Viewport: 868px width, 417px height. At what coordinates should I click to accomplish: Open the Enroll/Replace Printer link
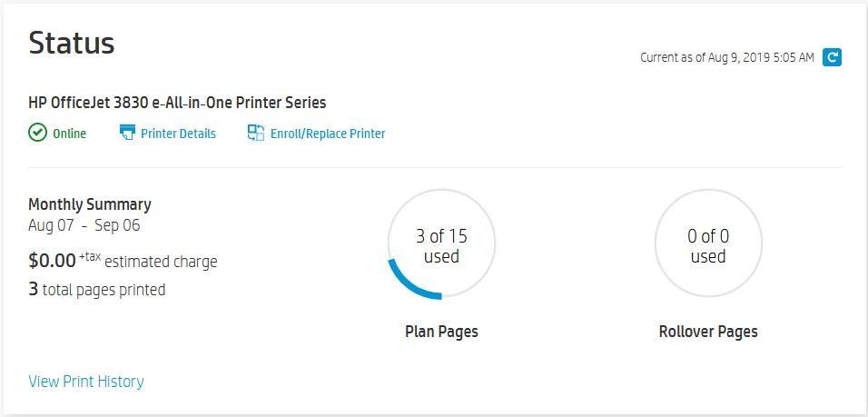328,134
